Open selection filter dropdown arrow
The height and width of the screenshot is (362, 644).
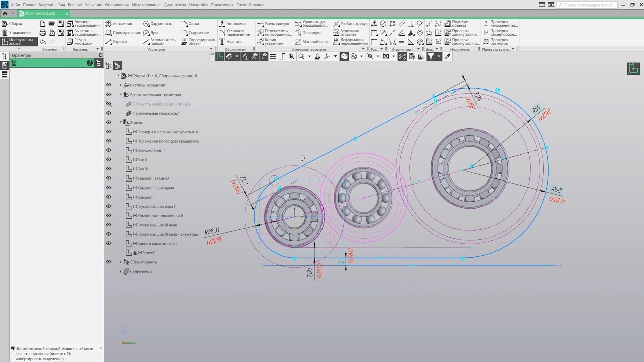(439, 57)
